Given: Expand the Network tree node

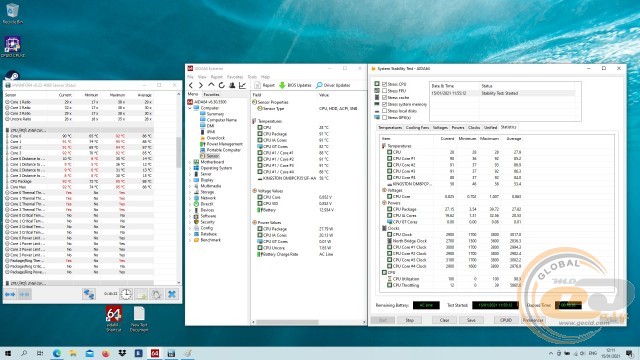Looking at the screenshot, I should pos(190,198).
